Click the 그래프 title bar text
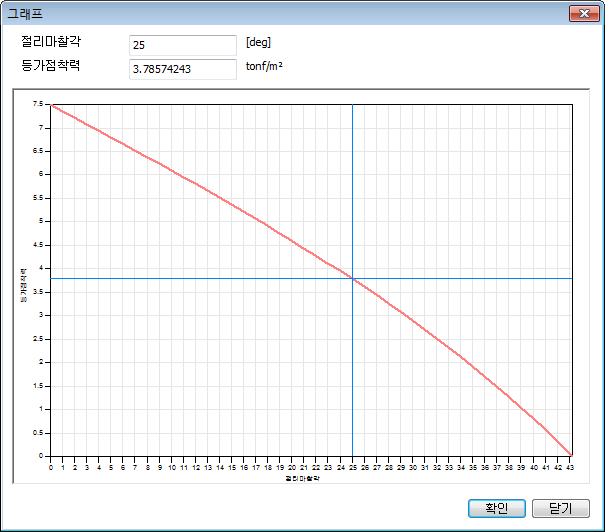Viewport: 605px width, 532px height. 26,14
